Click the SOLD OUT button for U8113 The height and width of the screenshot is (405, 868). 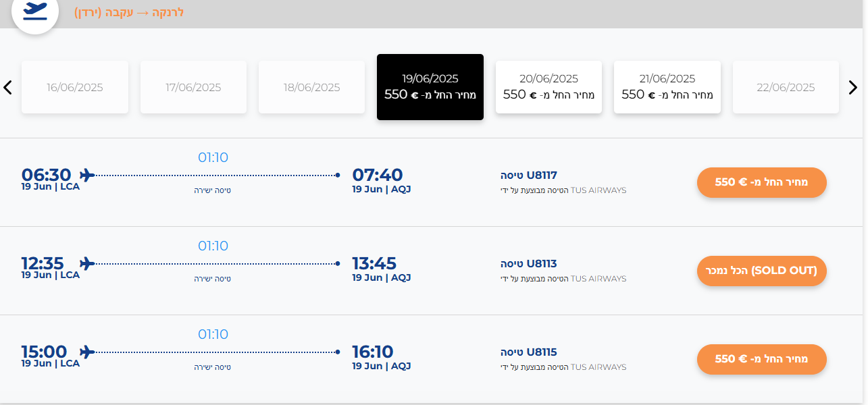click(762, 271)
